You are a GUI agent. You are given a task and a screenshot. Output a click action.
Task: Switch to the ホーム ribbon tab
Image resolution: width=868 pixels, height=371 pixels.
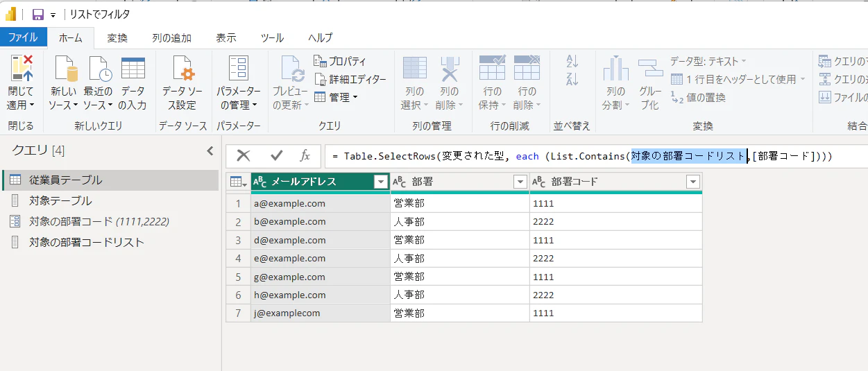point(70,37)
